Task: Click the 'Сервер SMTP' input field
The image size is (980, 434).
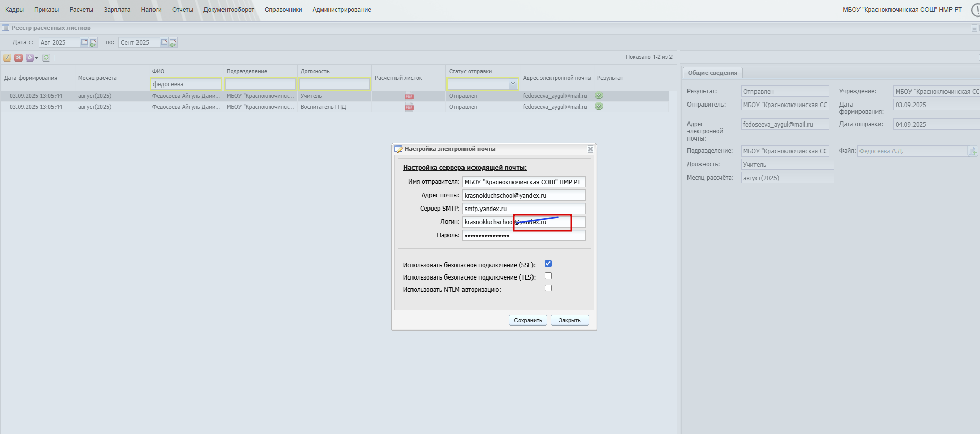Action: 524,209
